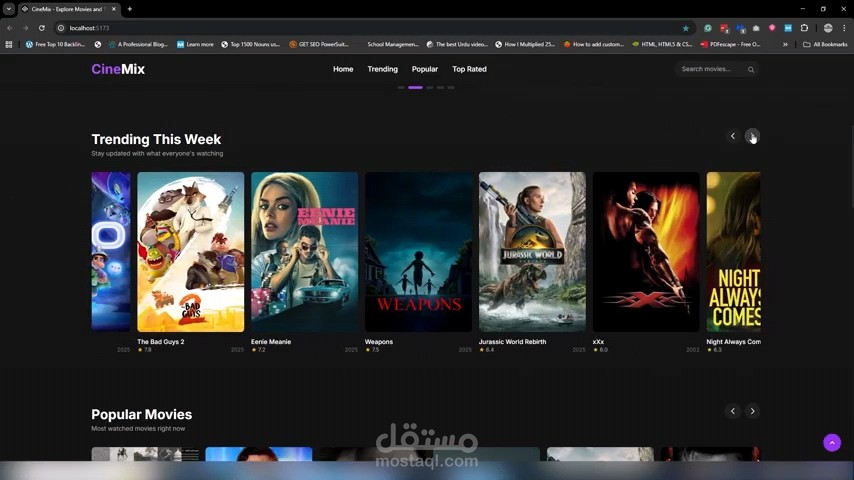Image resolution: width=854 pixels, height=480 pixels.
Task: Go forward in browser history
Action: (25, 28)
